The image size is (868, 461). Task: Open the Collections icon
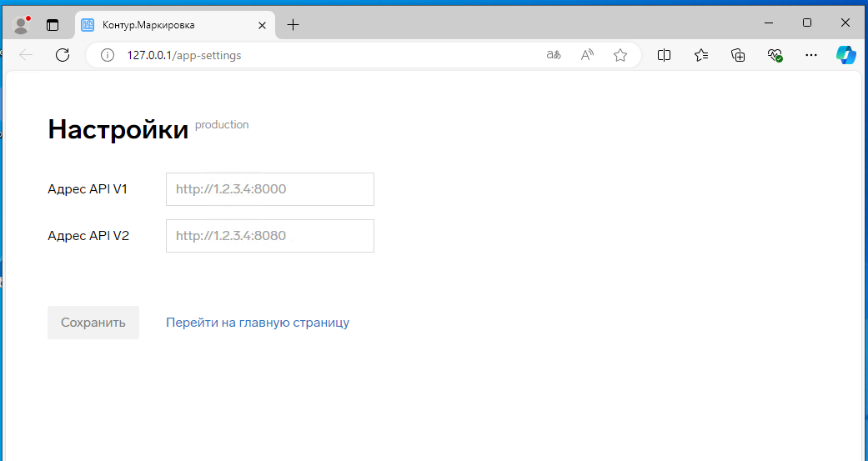(738, 55)
